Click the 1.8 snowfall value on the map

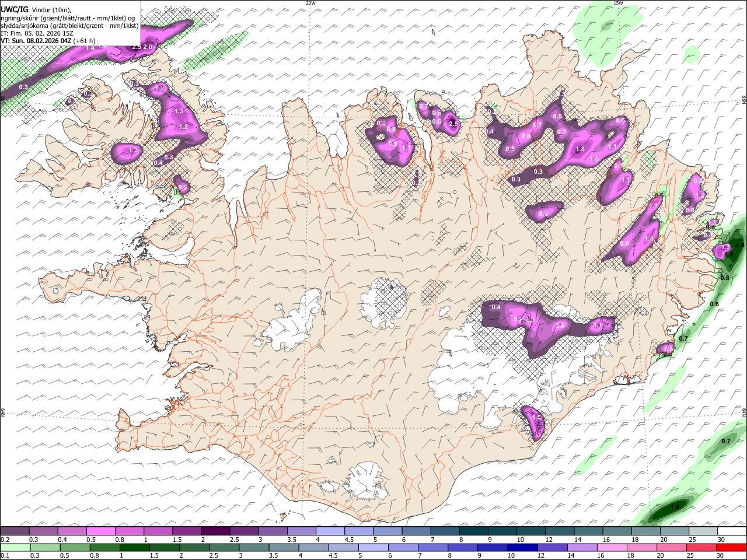click(x=580, y=149)
